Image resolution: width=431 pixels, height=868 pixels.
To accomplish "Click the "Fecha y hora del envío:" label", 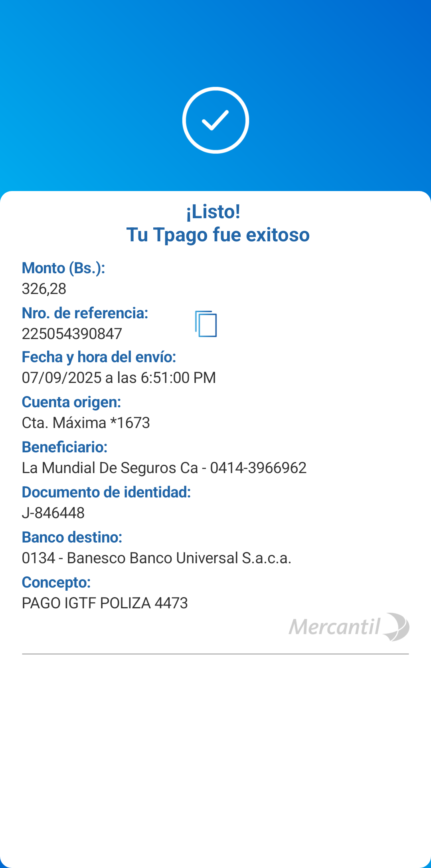I will click(99, 357).
